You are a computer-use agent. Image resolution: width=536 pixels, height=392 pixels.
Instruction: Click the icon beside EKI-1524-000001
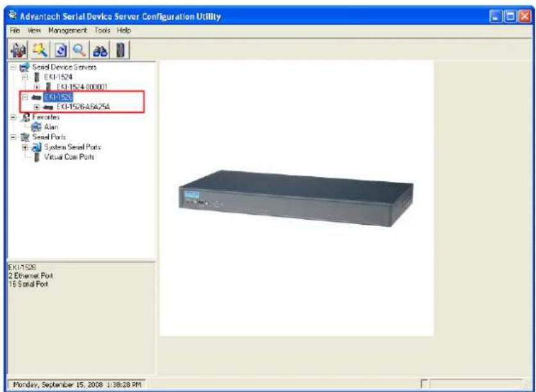point(49,87)
